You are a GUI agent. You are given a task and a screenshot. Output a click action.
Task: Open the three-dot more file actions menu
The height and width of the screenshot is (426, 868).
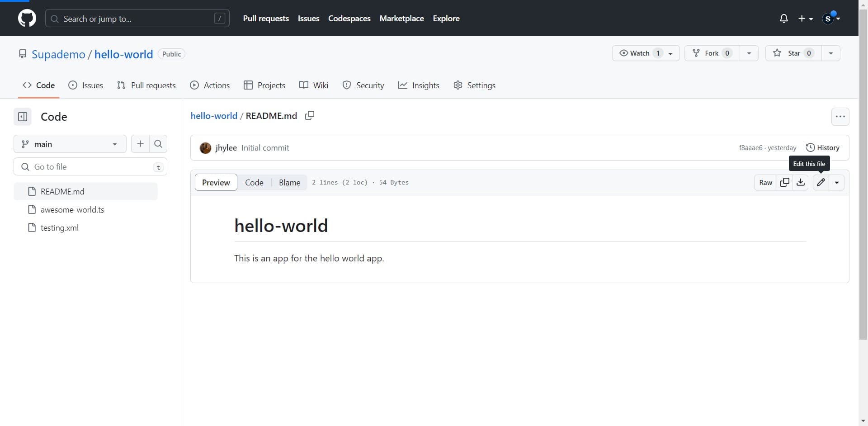840,117
